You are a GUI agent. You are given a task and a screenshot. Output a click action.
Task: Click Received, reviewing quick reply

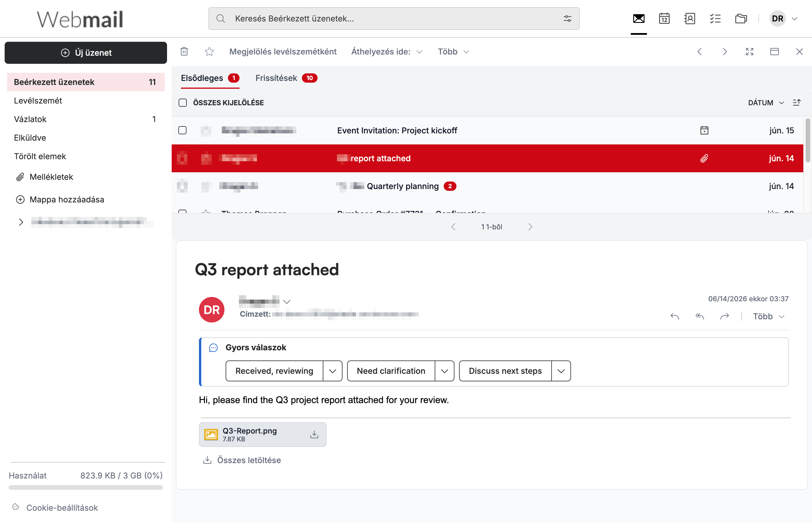pos(274,371)
